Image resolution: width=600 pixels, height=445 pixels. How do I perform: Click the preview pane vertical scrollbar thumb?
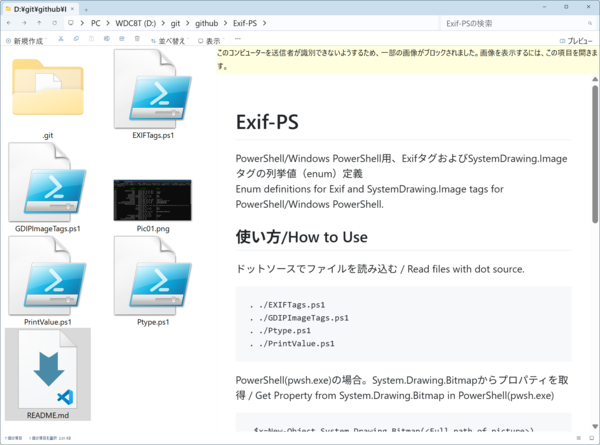(595, 154)
